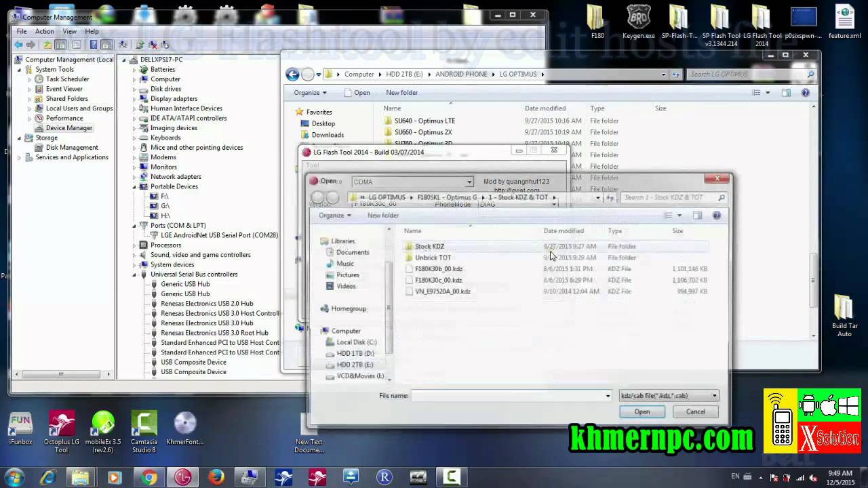Click the Search LG OPTIMUS box
This screenshot has width=868, height=488.
pos(751,75)
